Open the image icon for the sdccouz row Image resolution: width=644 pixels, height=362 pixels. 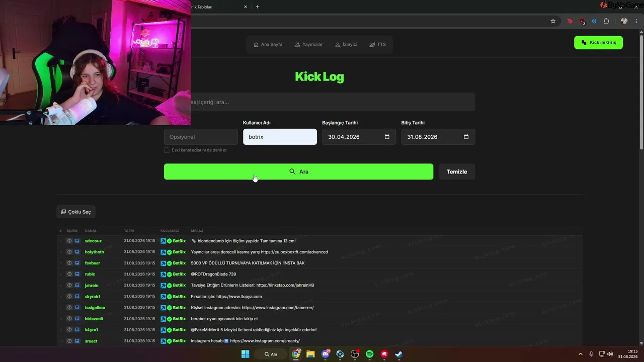[x=77, y=241]
